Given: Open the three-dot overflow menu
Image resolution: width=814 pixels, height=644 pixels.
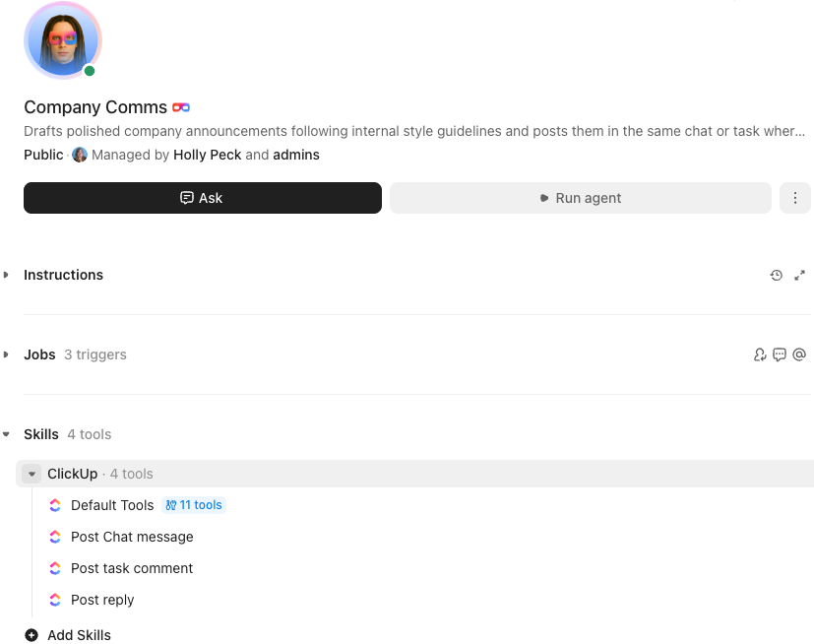Looking at the screenshot, I should 794,198.
